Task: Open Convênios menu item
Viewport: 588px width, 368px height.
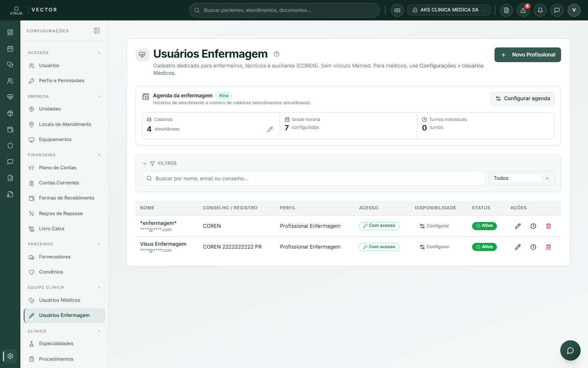Action: [x=65, y=272]
